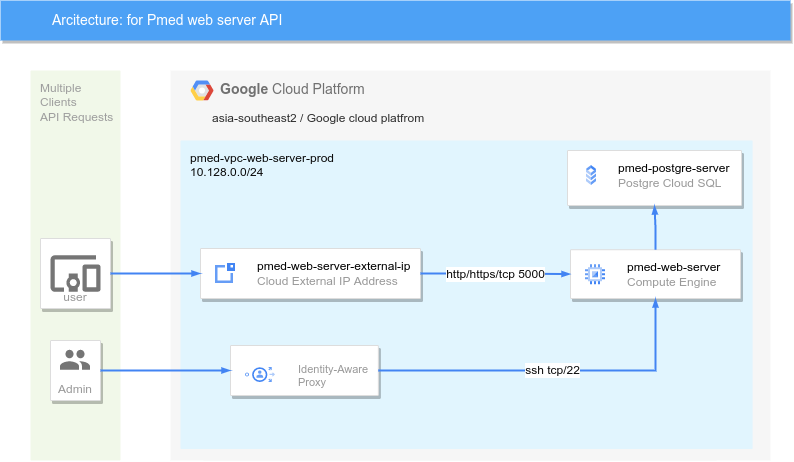Click the http/https/tcp 5000 connector label
This screenshot has width=794, height=462.
point(495,274)
